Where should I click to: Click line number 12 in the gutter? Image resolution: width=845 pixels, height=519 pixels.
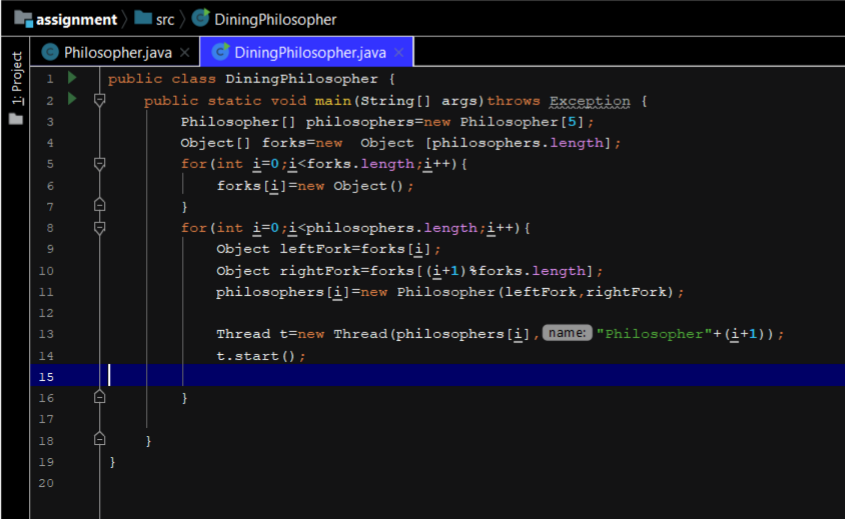(x=46, y=313)
